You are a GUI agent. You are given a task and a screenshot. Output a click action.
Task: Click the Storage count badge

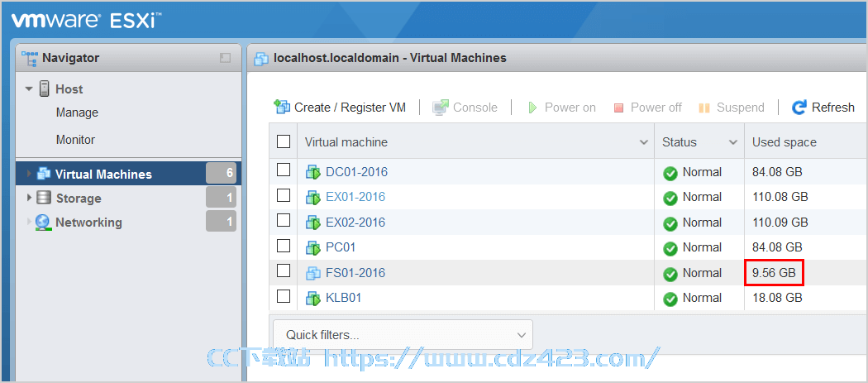222,197
